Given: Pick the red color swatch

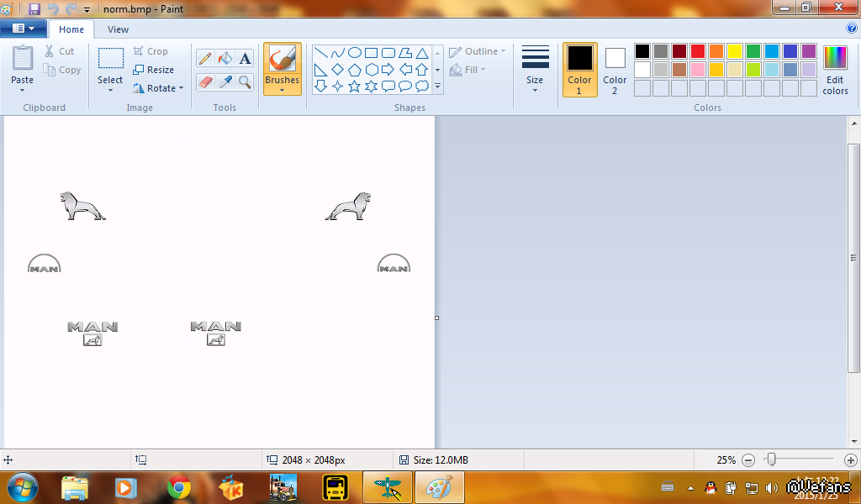Looking at the screenshot, I should (698, 51).
